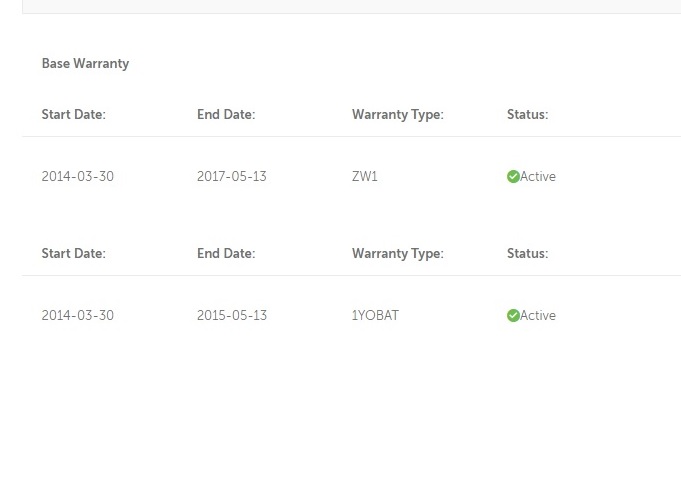Click the 1YOBAT warranty type value

pyautogui.click(x=375, y=316)
